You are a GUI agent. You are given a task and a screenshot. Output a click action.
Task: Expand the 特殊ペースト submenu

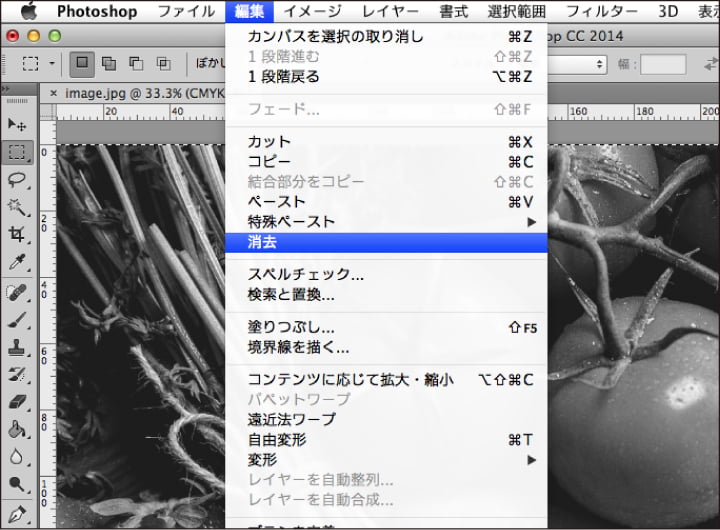[386, 222]
